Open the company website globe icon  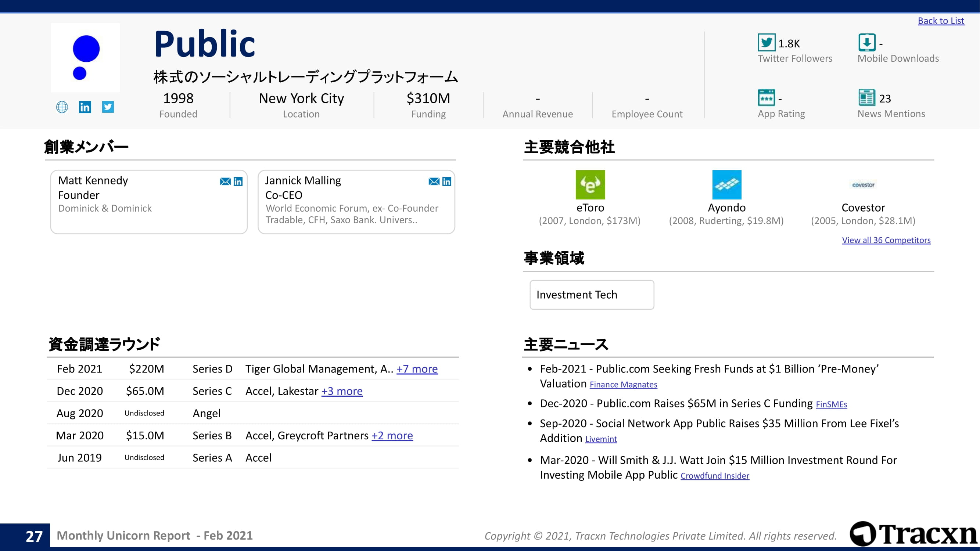click(62, 107)
